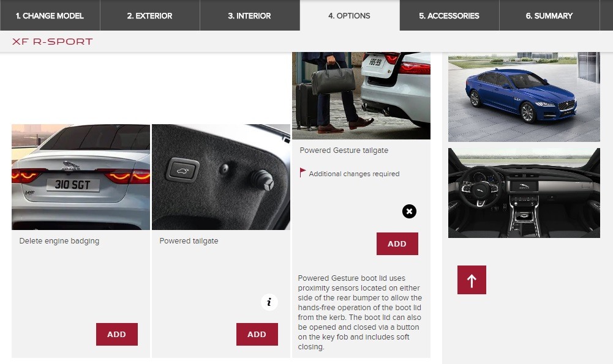Go to 1. Change Model tab
Image resolution: width=613 pixels, height=364 pixels.
click(50, 16)
